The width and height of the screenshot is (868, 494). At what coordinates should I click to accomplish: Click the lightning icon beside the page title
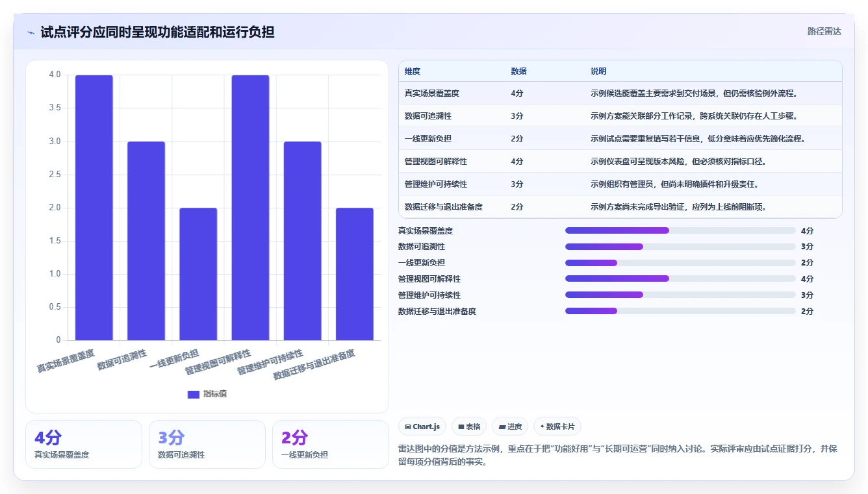[31, 32]
